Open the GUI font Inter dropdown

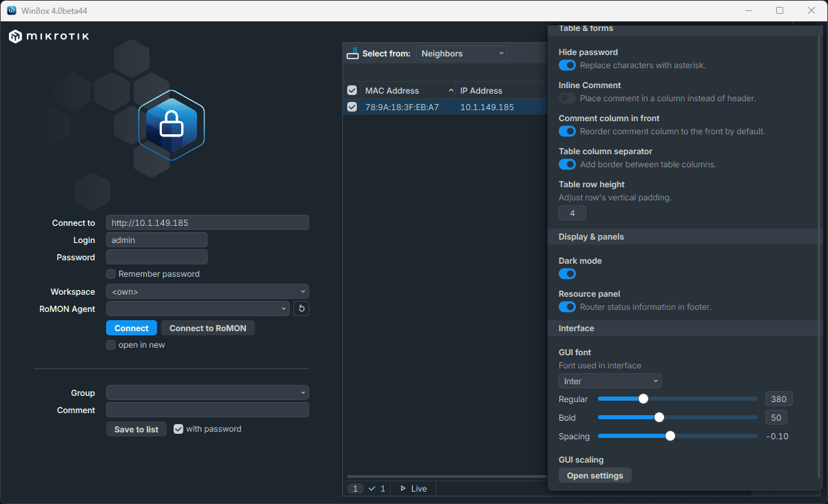tap(610, 381)
